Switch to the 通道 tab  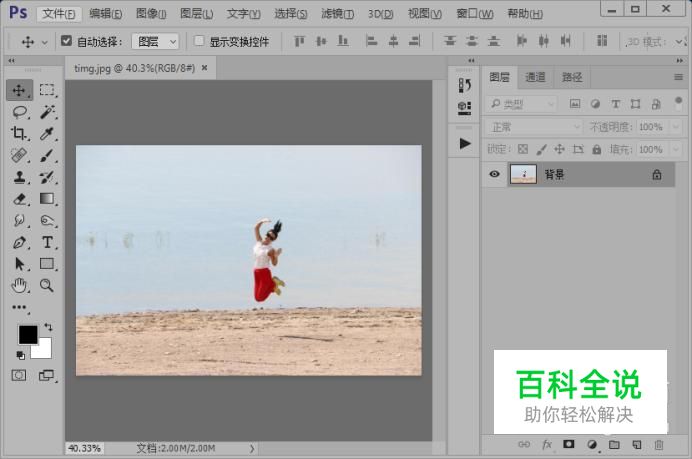535,77
